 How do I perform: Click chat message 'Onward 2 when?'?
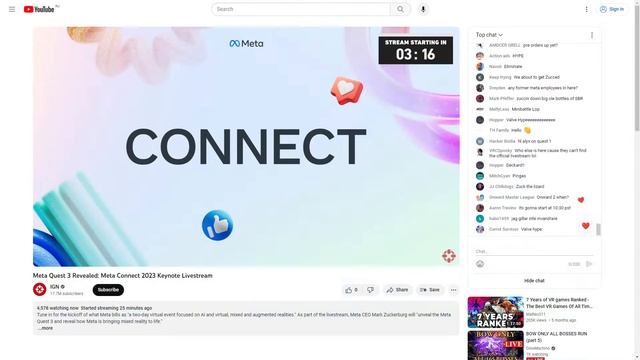coord(553,197)
